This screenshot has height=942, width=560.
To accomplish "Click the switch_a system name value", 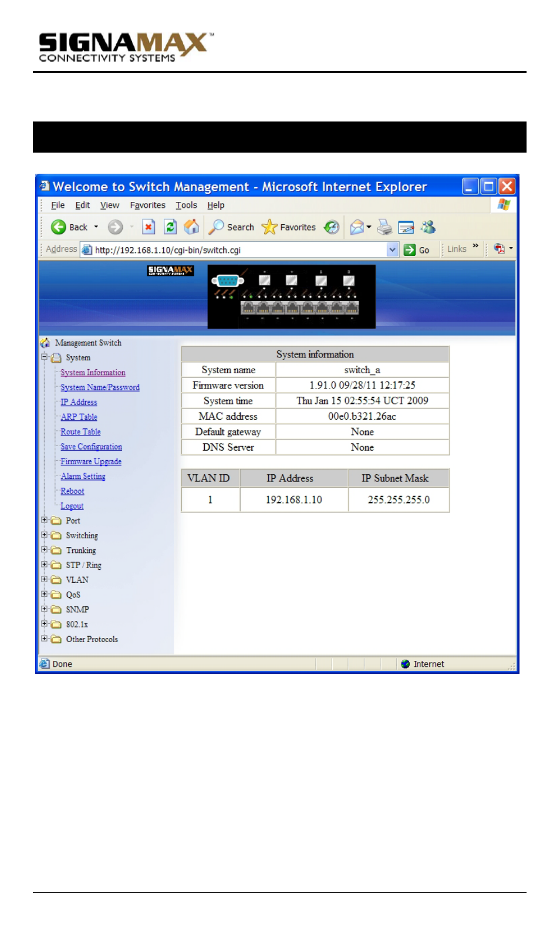I will click(362, 370).
